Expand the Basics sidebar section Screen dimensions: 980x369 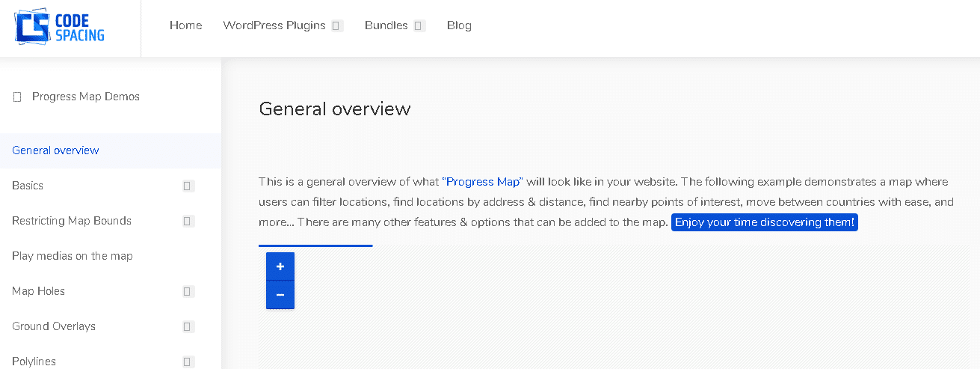click(188, 186)
